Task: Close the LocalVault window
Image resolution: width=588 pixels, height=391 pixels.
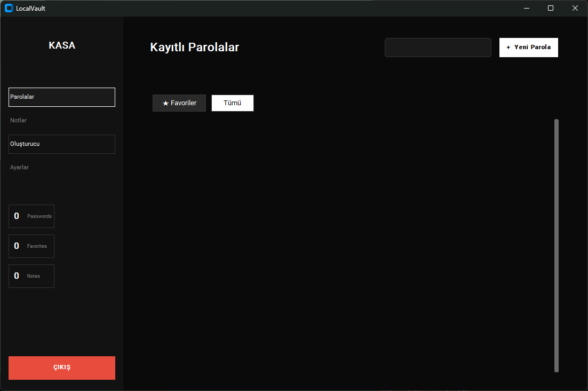Action: click(x=575, y=8)
